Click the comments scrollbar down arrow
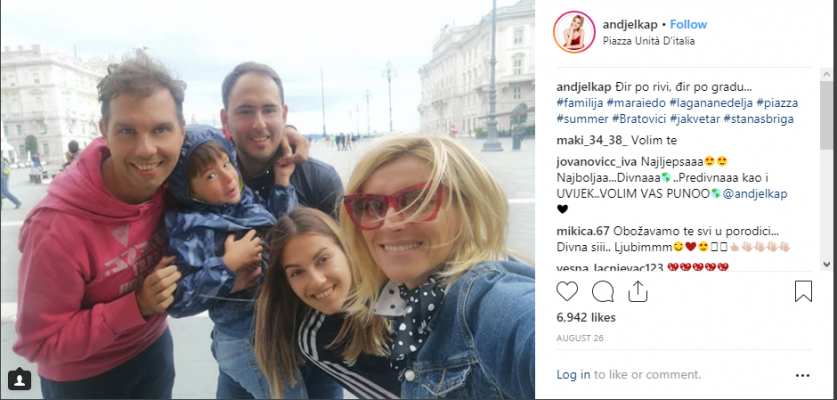The width and height of the screenshot is (837, 400). pyautogui.click(x=826, y=264)
